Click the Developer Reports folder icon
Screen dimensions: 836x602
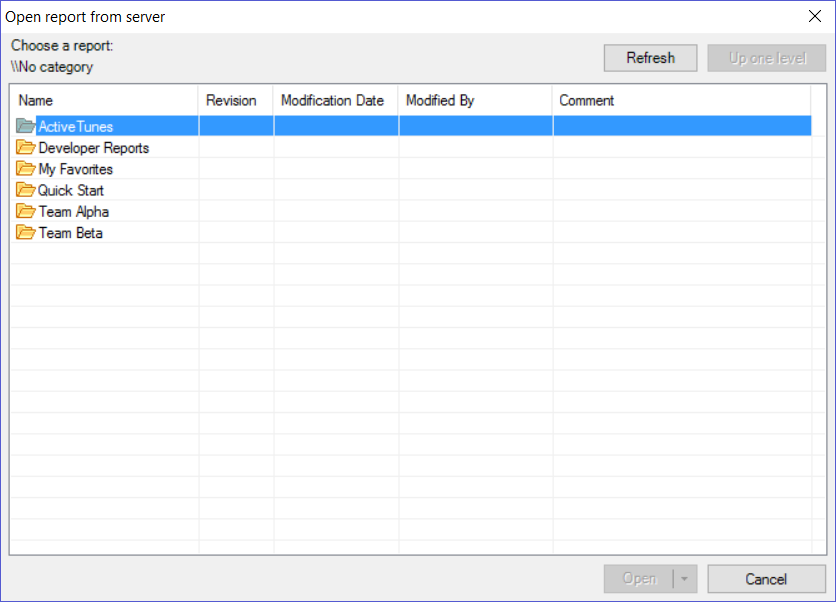26,147
